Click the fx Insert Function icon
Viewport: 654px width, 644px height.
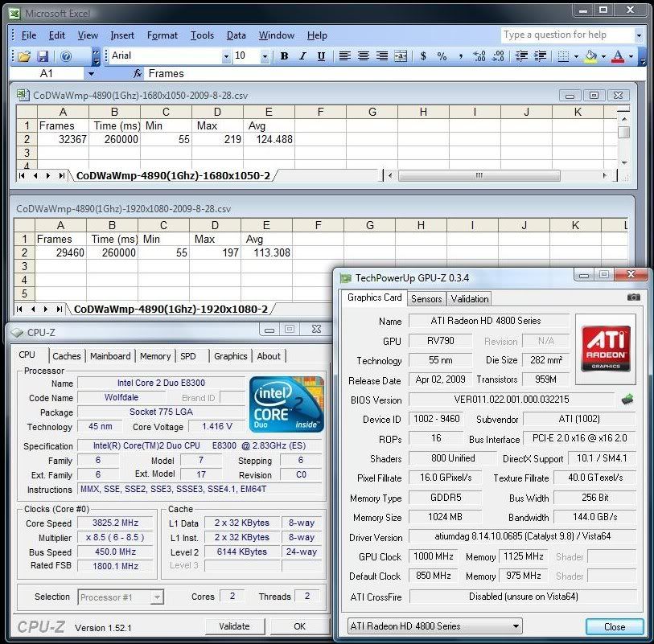(x=138, y=74)
